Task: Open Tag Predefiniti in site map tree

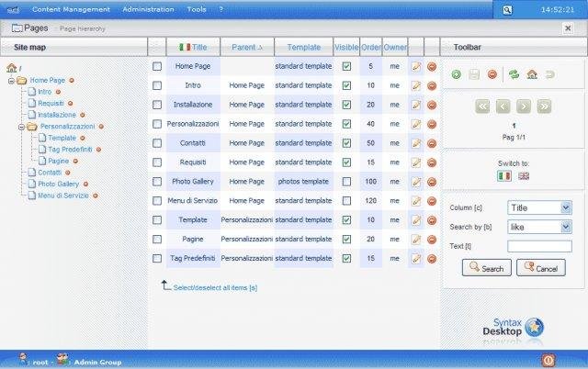Action: tap(70, 150)
